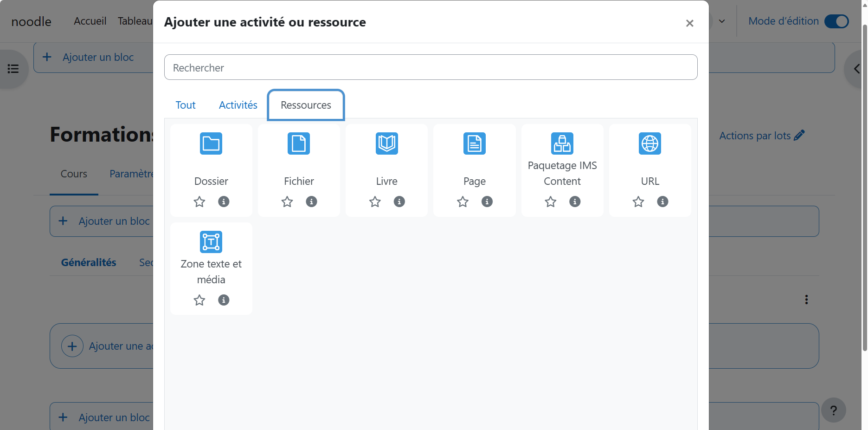Switch to the Tout tab
Screen dimensions: 868x430
[x=186, y=105]
